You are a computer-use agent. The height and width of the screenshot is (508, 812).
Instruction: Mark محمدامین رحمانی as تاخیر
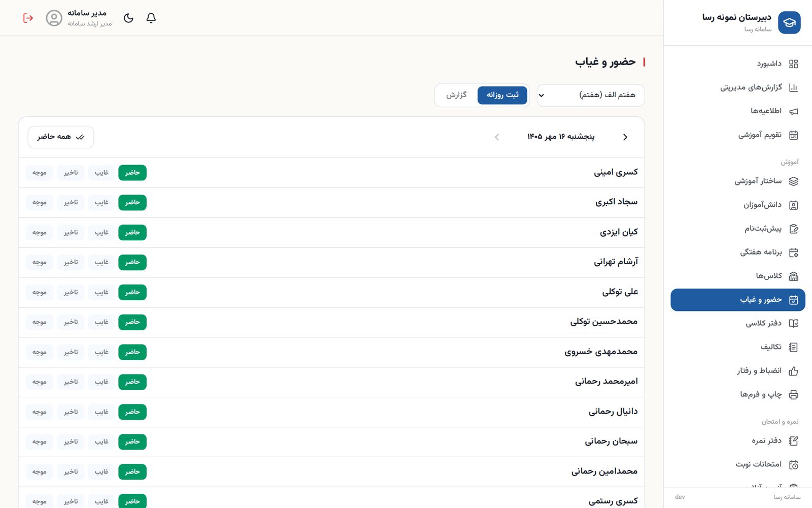(x=71, y=472)
